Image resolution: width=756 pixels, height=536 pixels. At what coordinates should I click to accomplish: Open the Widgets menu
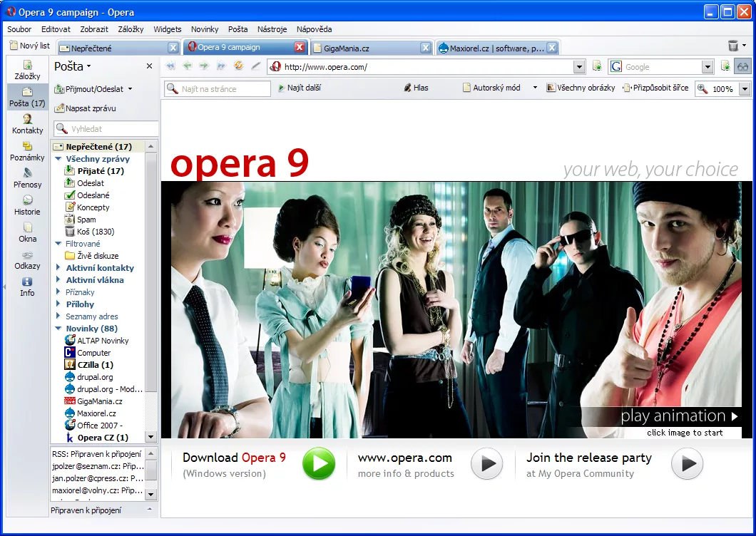168,29
